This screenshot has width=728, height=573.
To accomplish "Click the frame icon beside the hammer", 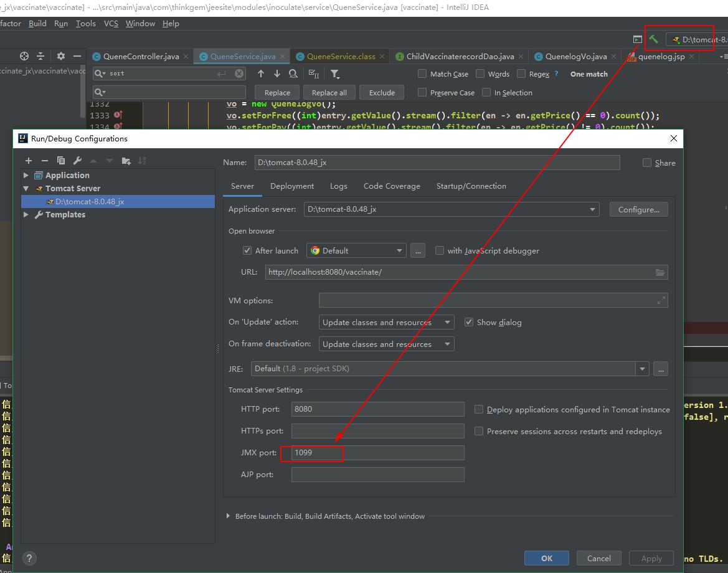I will 638,39.
